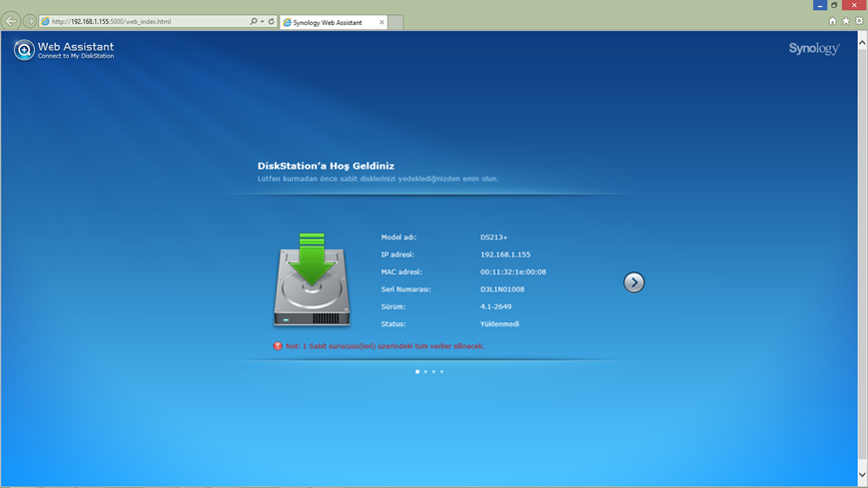Viewport: 868px width, 488px height.
Task: Click scrollbar down arrow
Action: (862, 475)
